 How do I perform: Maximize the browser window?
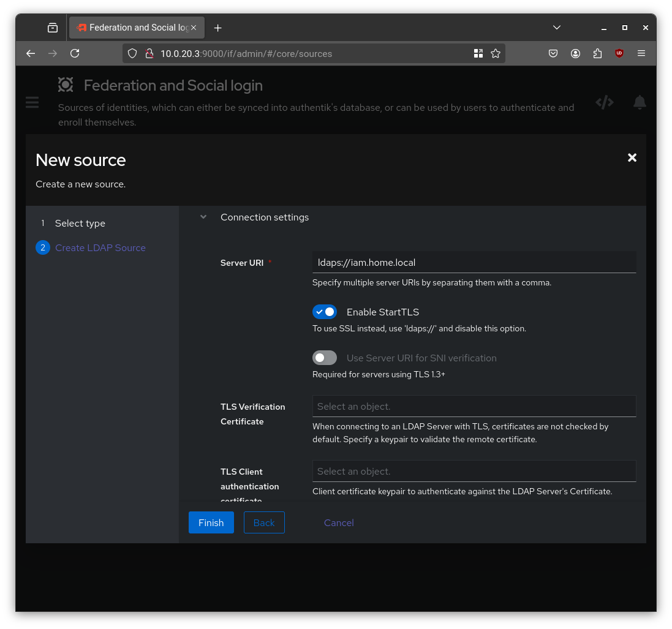click(625, 28)
